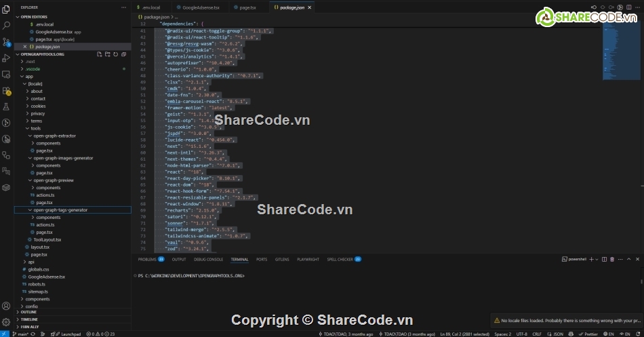Open sitemap.ts in the file tree

tap(38, 292)
